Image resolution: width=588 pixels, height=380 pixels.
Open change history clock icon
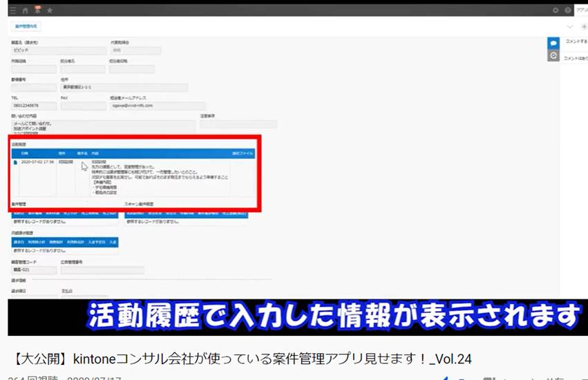[x=553, y=56]
